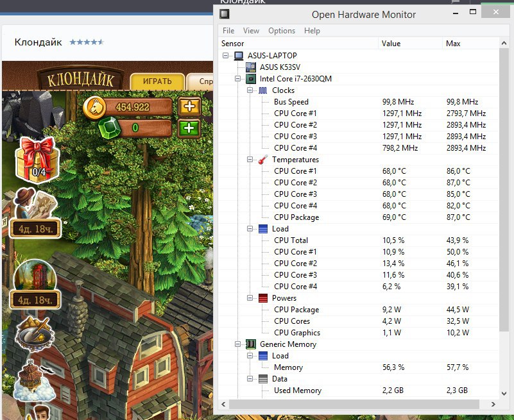Click the ASUS K53SV motherboard icon
This screenshot has width=514, height=420.
coord(251,67)
